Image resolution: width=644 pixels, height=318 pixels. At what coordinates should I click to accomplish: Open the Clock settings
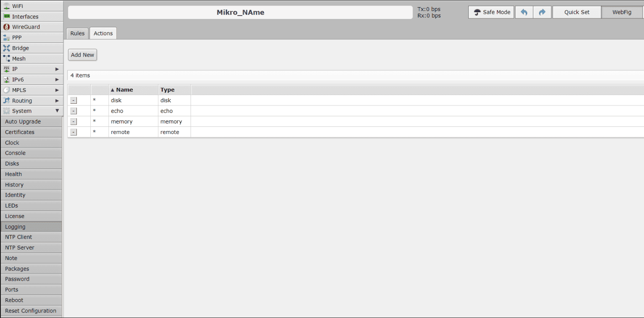point(31,142)
